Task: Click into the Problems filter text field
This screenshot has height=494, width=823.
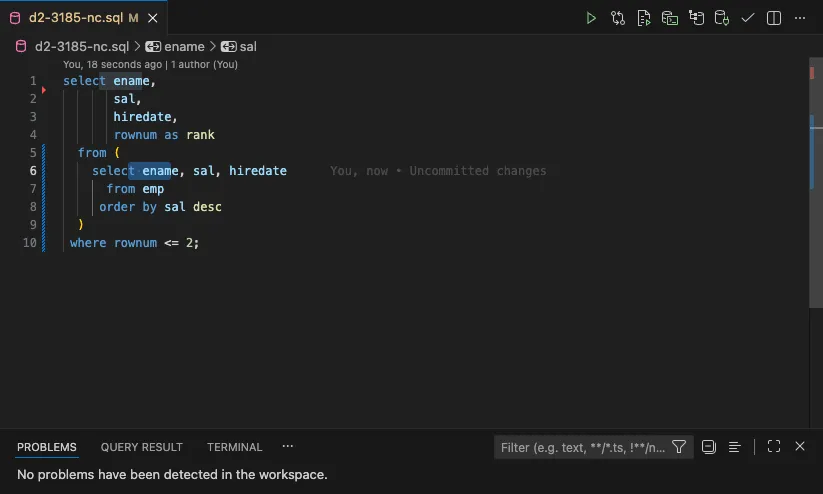Action: click(582, 447)
